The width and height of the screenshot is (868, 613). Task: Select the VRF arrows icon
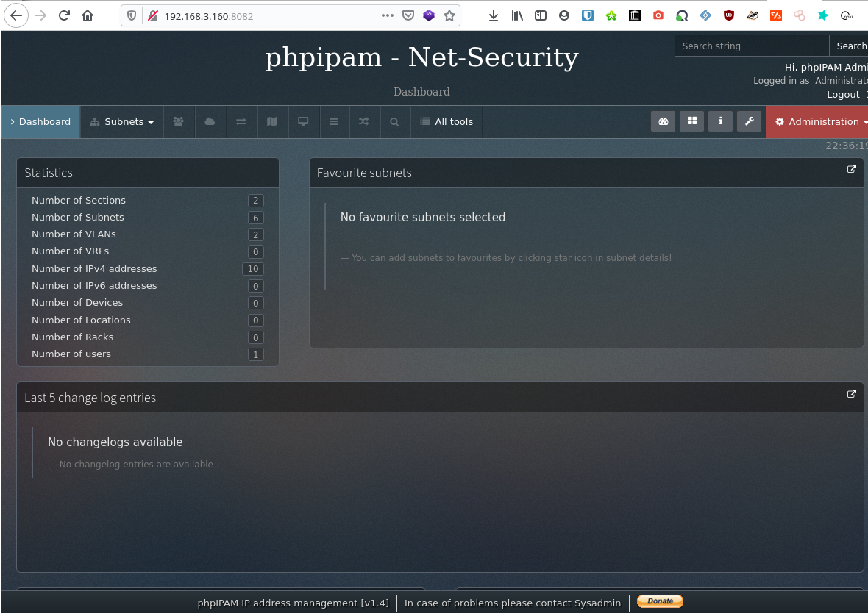click(241, 121)
